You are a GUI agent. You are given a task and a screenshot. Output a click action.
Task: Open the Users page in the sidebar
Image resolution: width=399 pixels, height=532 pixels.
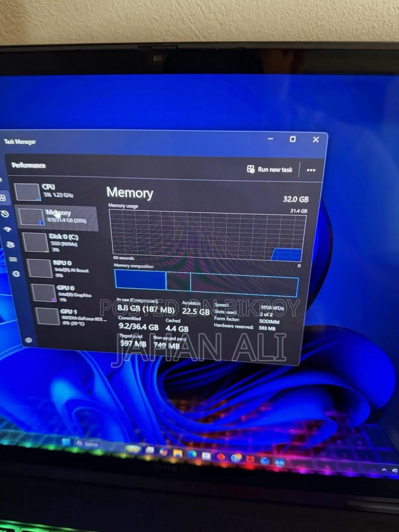pos(10,245)
